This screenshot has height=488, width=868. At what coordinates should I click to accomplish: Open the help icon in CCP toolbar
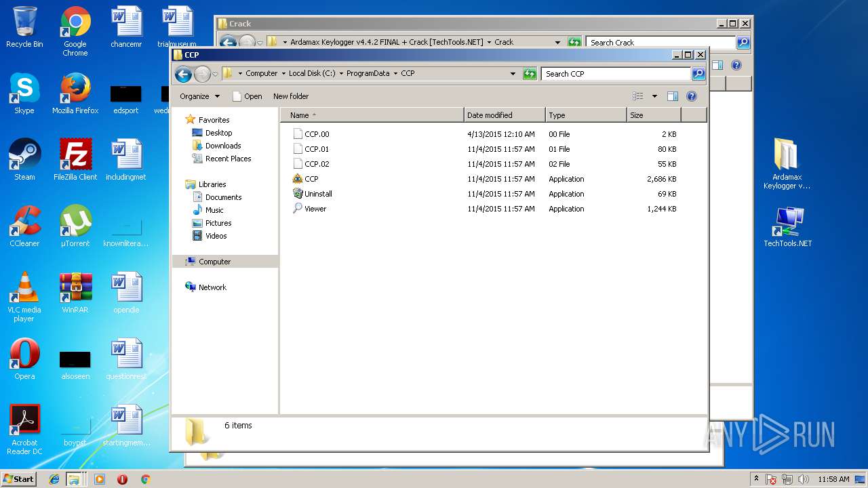click(692, 96)
